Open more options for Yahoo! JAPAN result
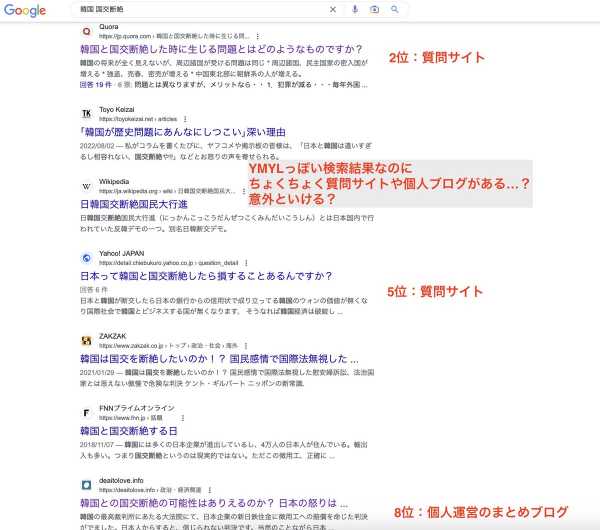 tap(246, 263)
